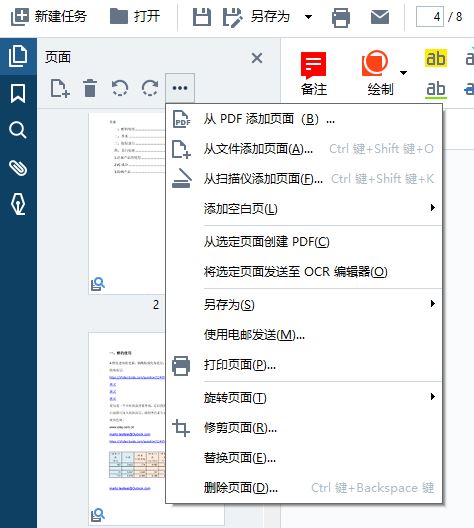The width and height of the screenshot is (474, 528).
Task: Choose 从选定页面创建 PDF(C)
Action: 304,242
